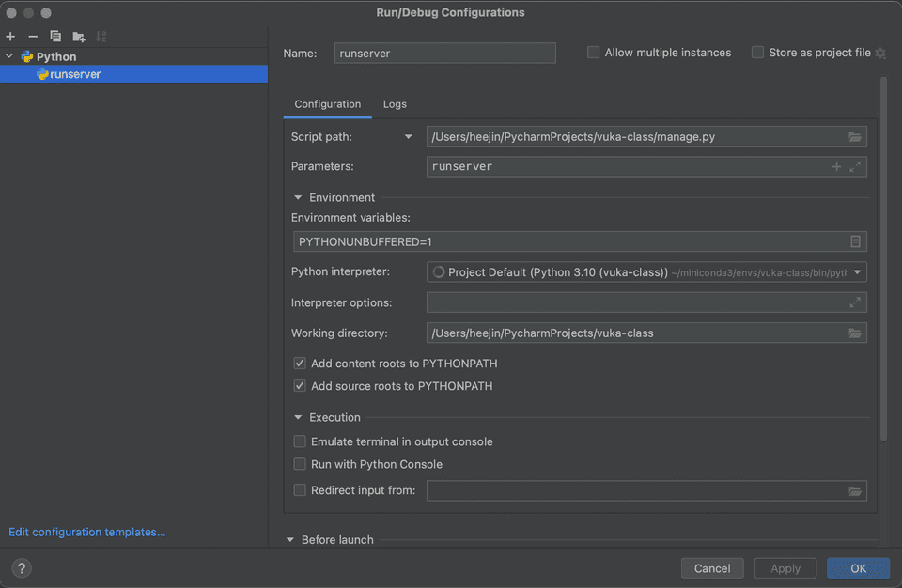
Task: Disable Add source roots to PYTHONPATH
Action: (x=299, y=385)
